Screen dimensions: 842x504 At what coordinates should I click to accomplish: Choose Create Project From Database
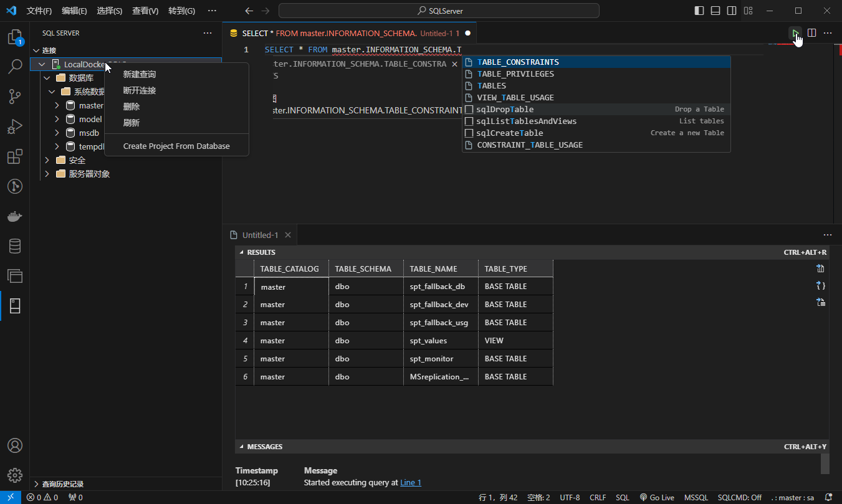(176, 146)
